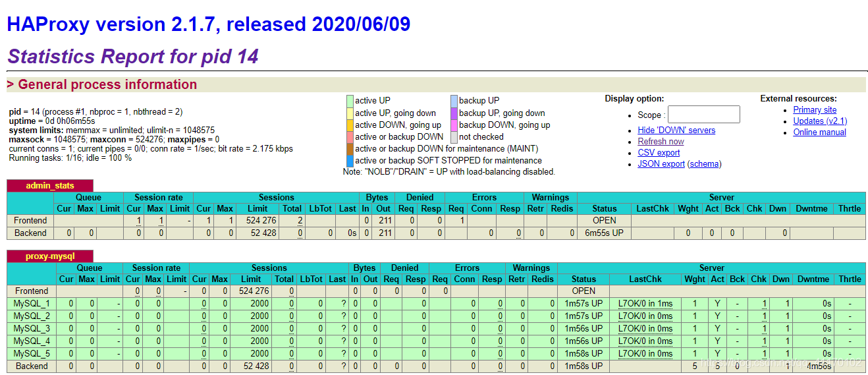Select the MySQL_4 server row name
Image resolution: width=868 pixels, height=375 pixels.
pyautogui.click(x=32, y=341)
